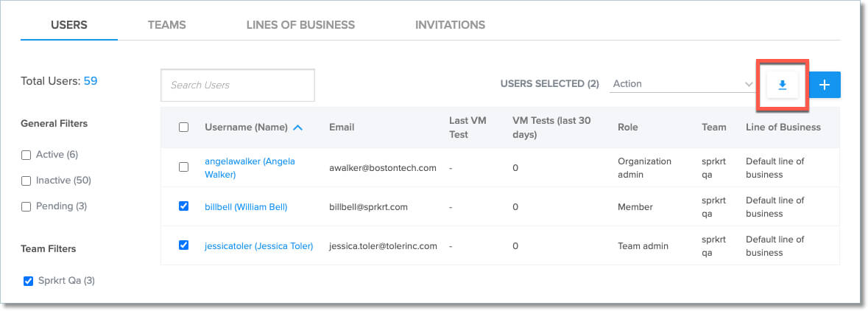Screen dimensions: 868x311
Task: Go to the Invitations tab
Action: [450, 25]
